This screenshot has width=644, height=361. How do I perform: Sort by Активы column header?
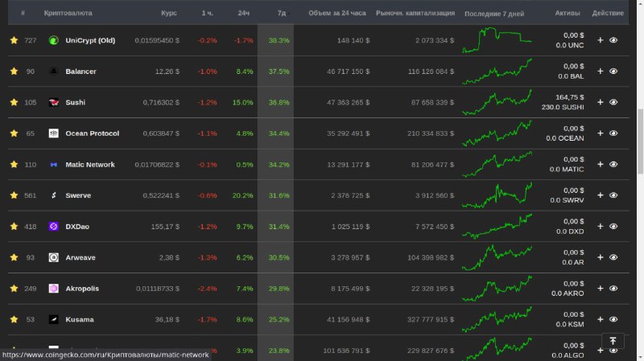(568, 13)
